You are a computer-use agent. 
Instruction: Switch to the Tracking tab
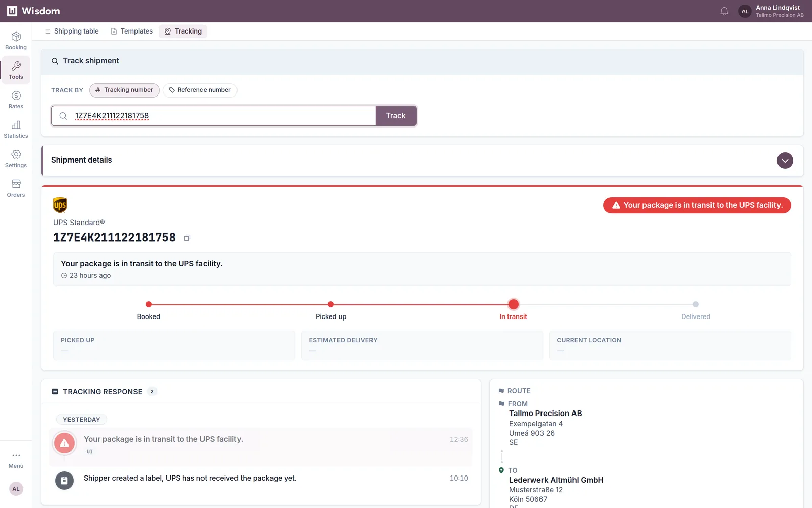tap(183, 31)
